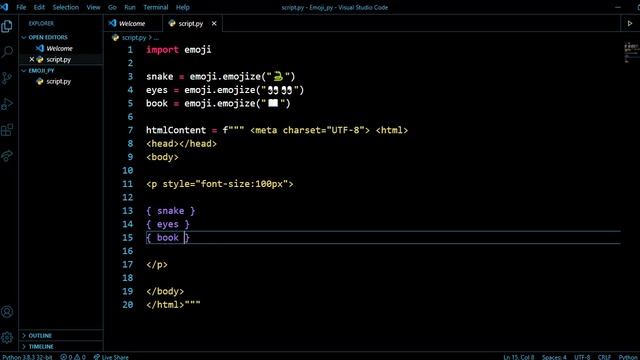Screen dimensions: 640x360
Task: Open the File menu
Action: pyautogui.click(x=21, y=7)
